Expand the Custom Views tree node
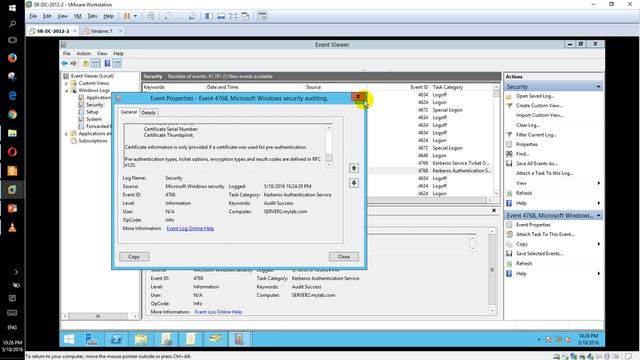 coord(66,83)
